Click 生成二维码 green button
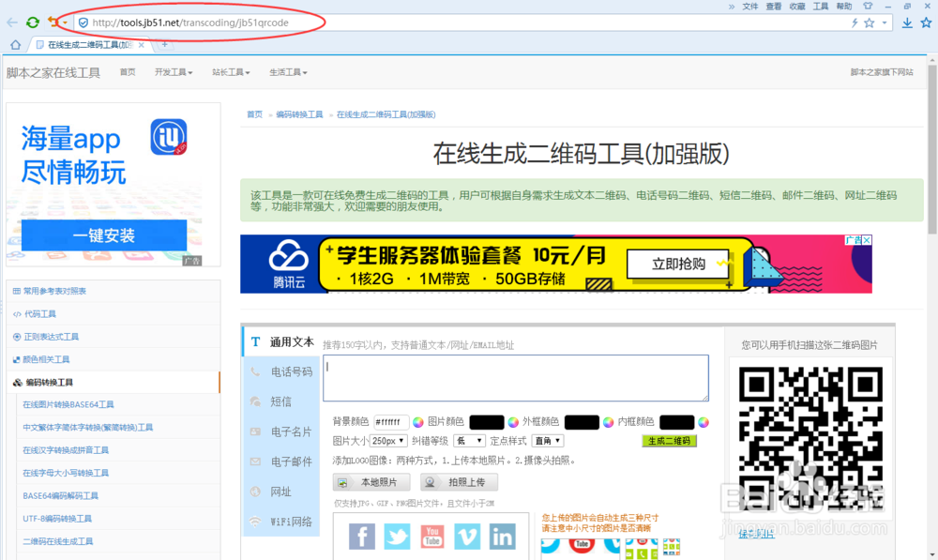The height and width of the screenshot is (560, 938). tap(669, 441)
